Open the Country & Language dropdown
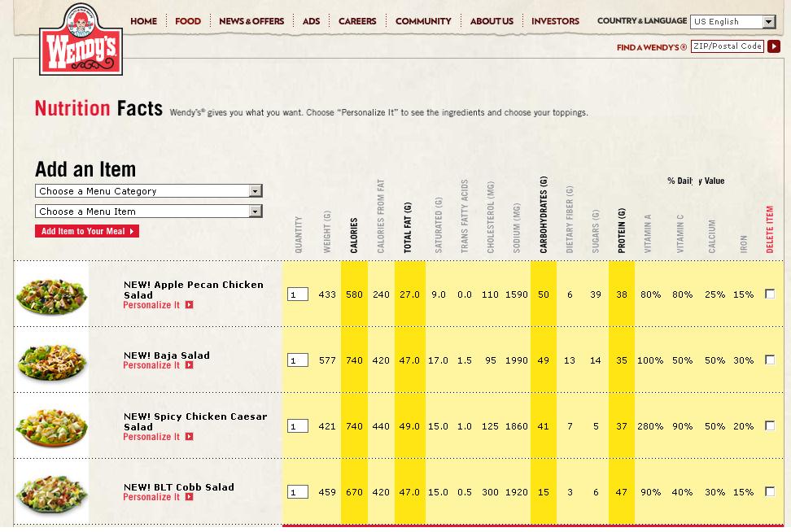The width and height of the screenshot is (791, 532). coord(732,22)
